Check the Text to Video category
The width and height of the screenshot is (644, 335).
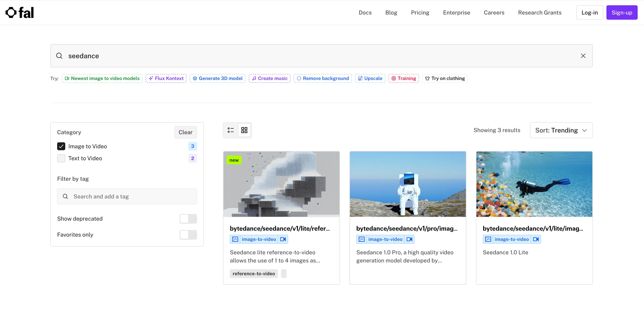(61, 158)
